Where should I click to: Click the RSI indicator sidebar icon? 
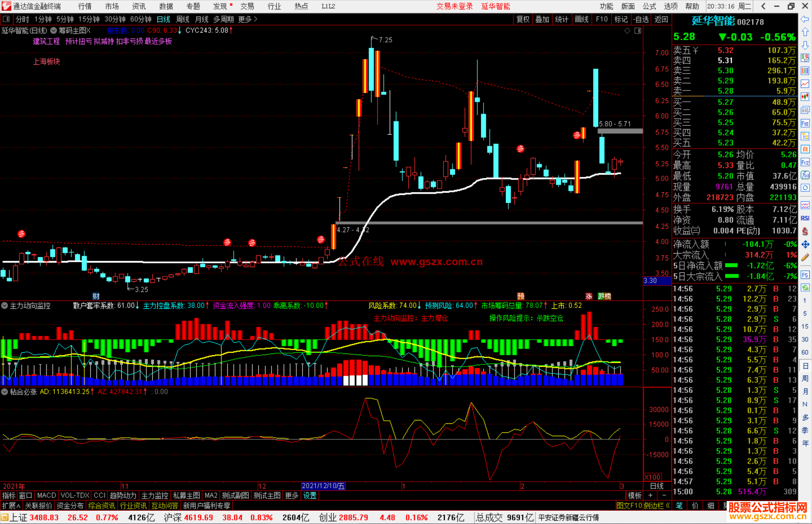[x=805, y=218]
